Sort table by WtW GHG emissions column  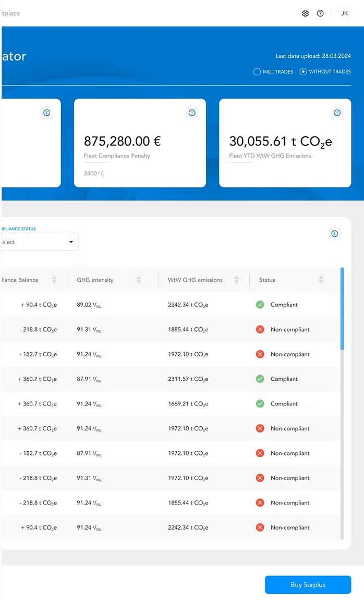236,280
